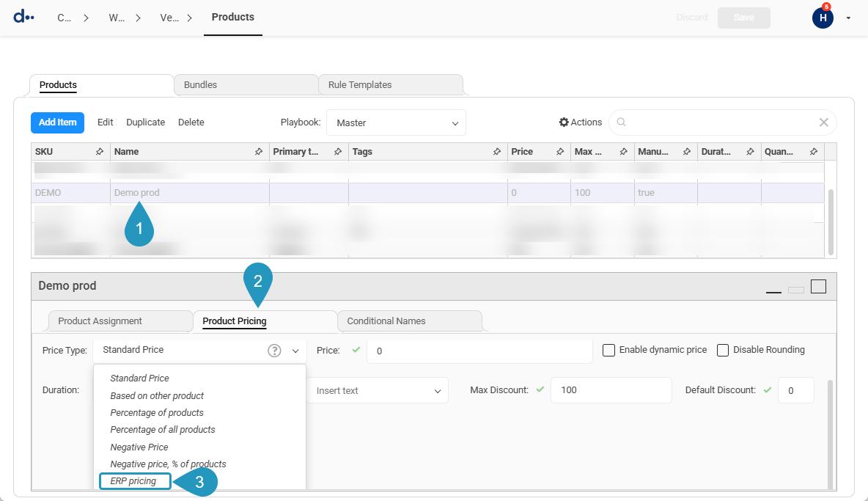Click the app logo in the header
Image resolution: width=868 pixels, height=501 pixels.
(23, 17)
